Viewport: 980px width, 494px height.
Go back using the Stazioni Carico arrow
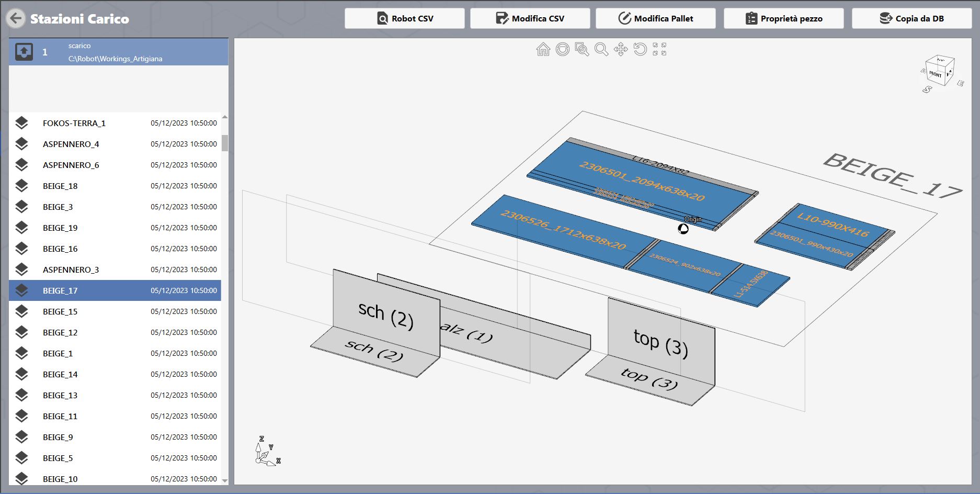(16, 19)
